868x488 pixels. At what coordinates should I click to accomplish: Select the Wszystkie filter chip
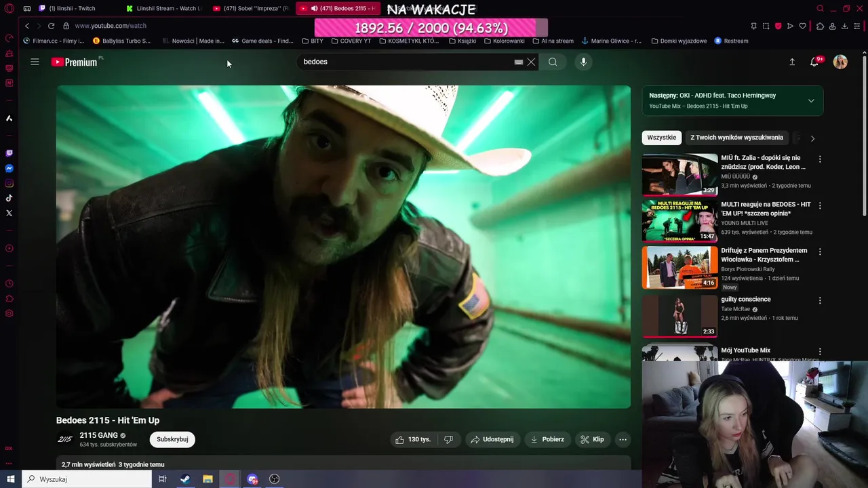click(661, 138)
